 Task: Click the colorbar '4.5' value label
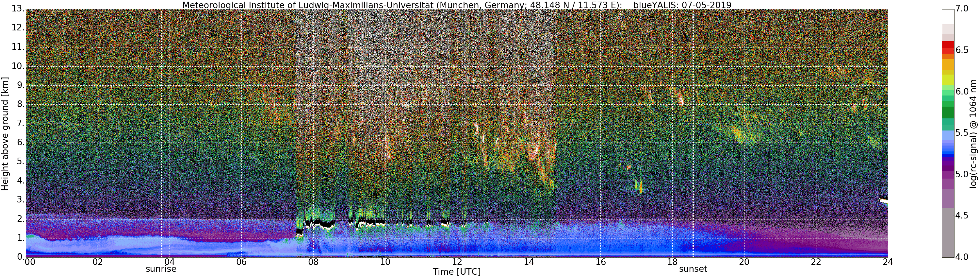pyautogui.click(x=962, y=216)
